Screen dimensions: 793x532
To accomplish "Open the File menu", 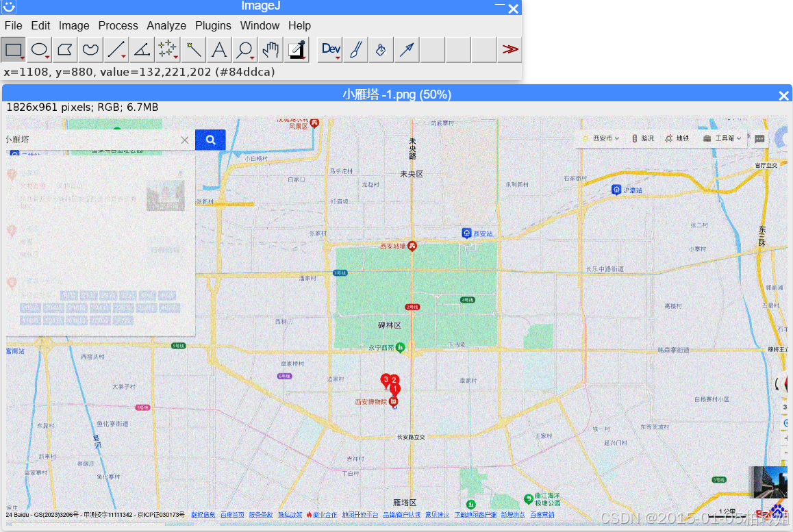I will (x=13, y=25).
